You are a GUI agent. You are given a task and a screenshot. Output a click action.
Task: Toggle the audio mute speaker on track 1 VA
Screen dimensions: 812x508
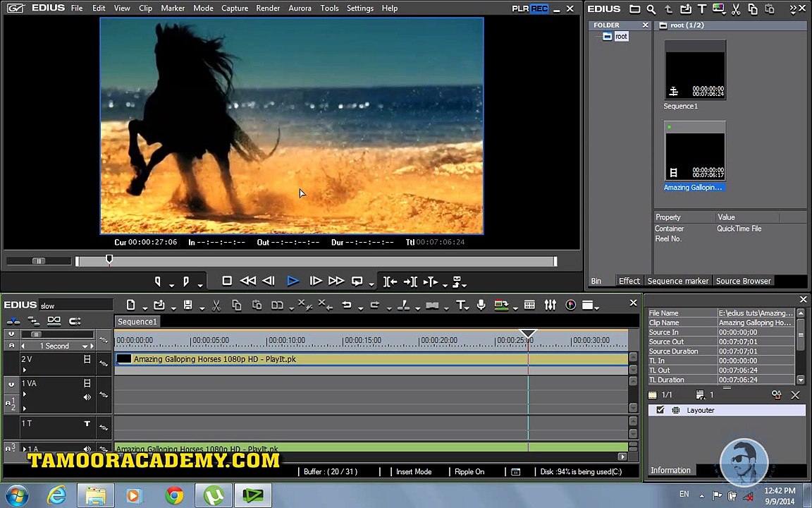pos(87,397)
